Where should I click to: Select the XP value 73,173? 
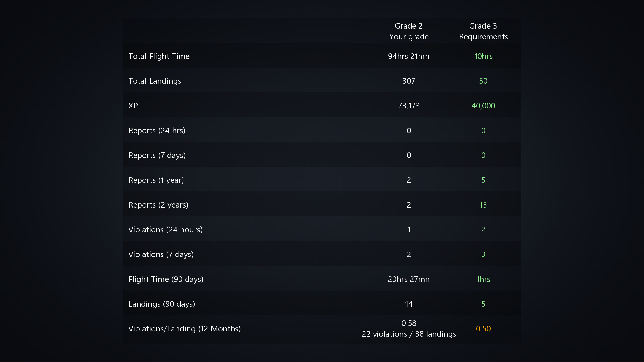pyautogui.click(x=409, y=106)
